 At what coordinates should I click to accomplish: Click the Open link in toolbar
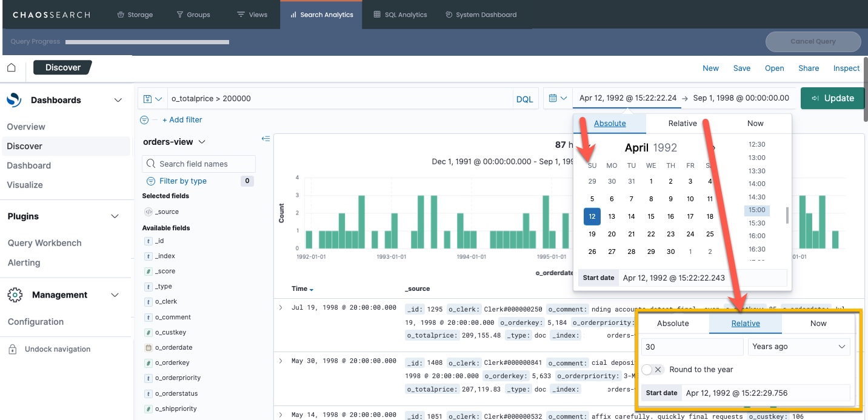point(775,68)
